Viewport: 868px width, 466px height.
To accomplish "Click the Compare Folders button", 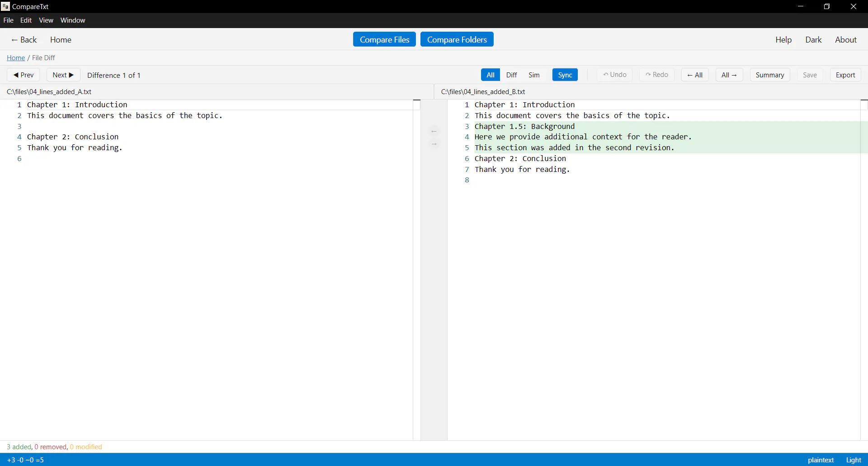I will 457,39.
